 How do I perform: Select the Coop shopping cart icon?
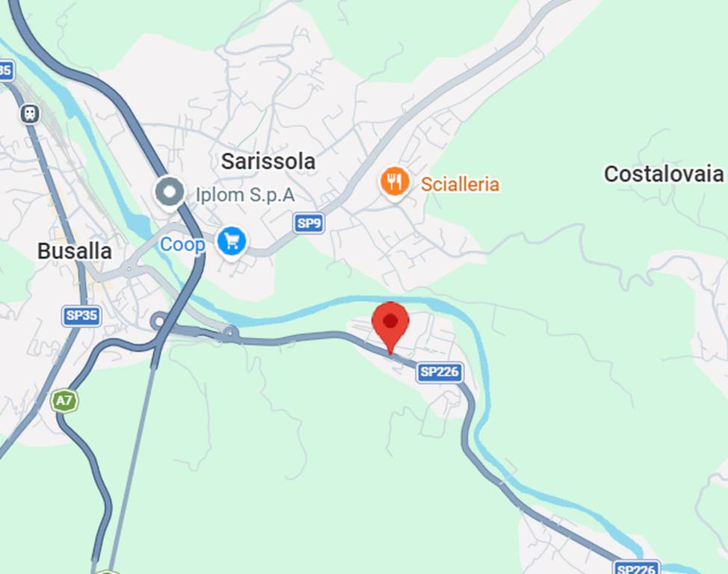[x=232, y=241]
